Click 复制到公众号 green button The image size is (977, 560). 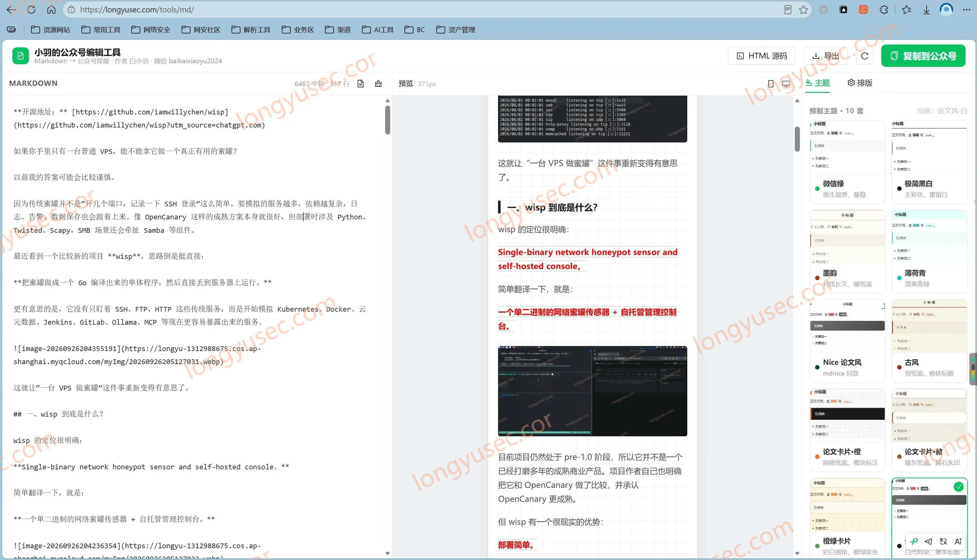pos(923,56)
